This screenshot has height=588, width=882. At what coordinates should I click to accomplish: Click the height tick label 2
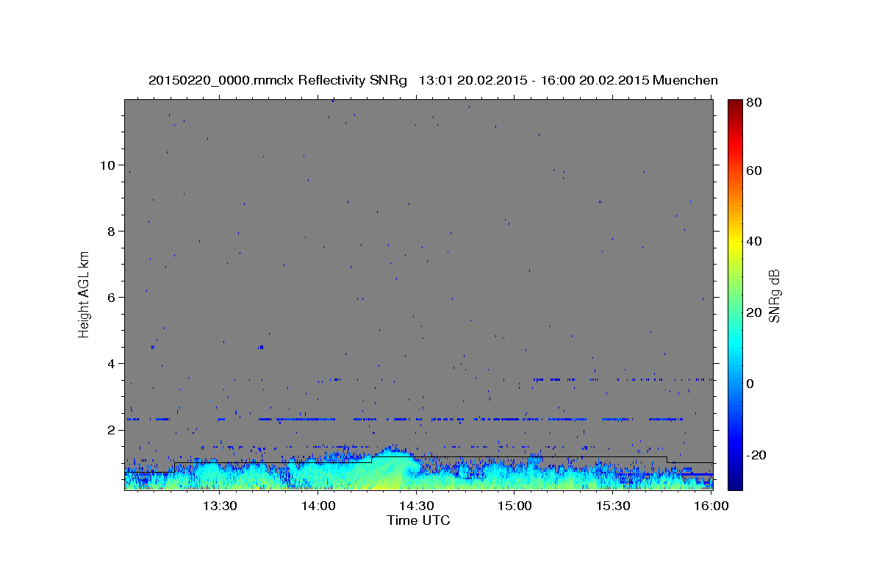pyautogui.click(x=112, y=430)
